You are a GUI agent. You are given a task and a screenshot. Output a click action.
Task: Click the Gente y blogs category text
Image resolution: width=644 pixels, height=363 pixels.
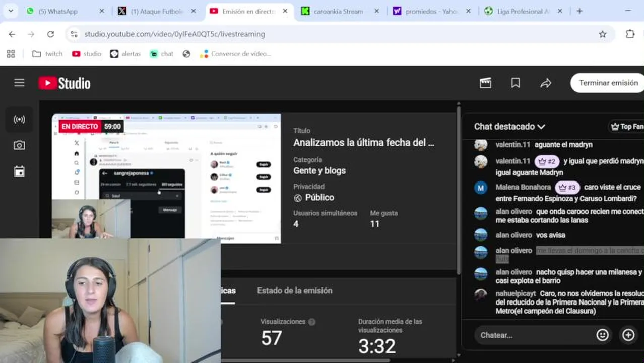pos(319,171)
